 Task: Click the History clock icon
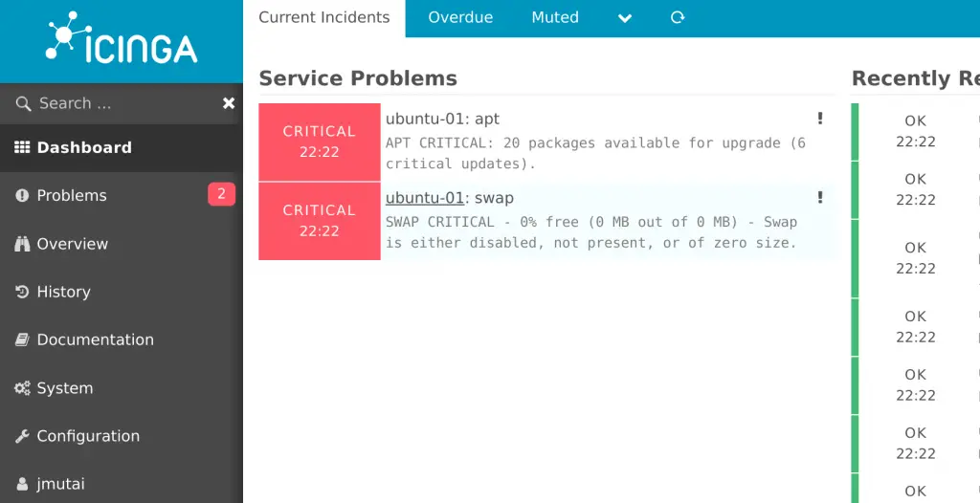click(22, 292)
